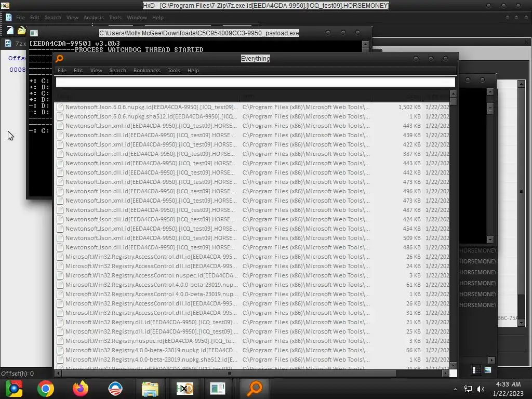532x399 pixels.
Task: Click file icon of the 439 KB Newtonsoft.Json.dll row
Action: (60, 135)
